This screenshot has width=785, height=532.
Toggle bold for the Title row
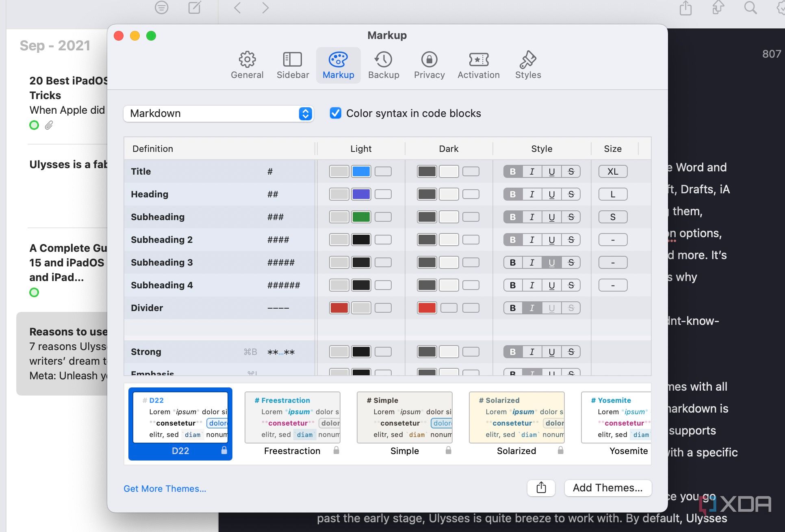tap(513, 171)
